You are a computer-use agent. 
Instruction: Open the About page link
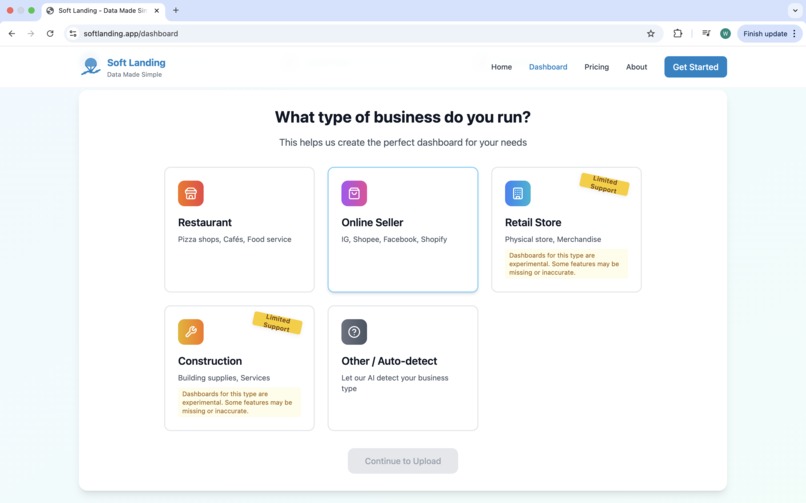[636, 67]
